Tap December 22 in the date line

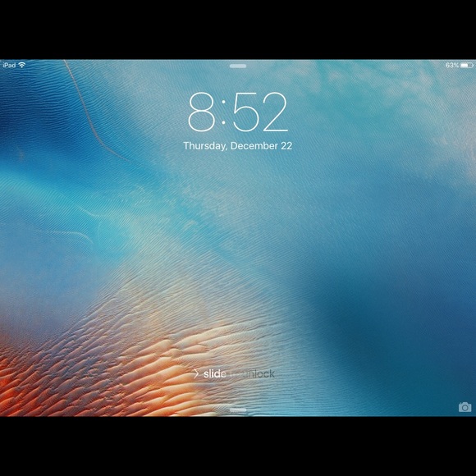(261, 146)
